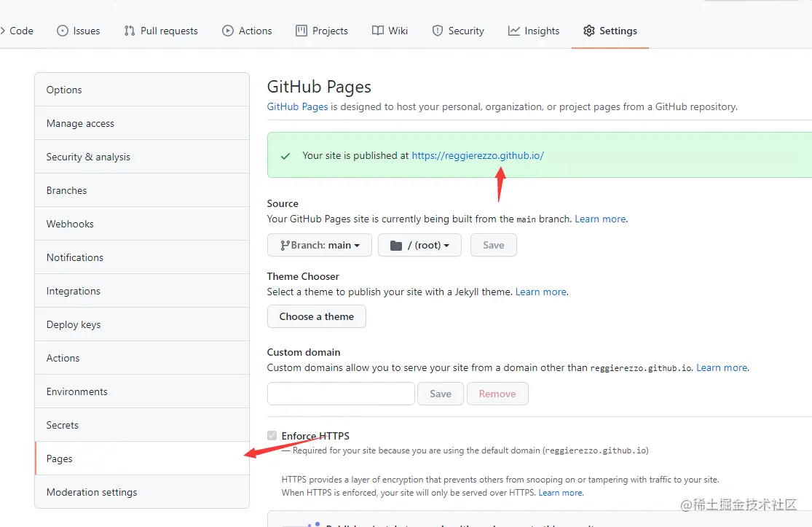
Task: Click the GitHub Pages heading
Action: 319,87
